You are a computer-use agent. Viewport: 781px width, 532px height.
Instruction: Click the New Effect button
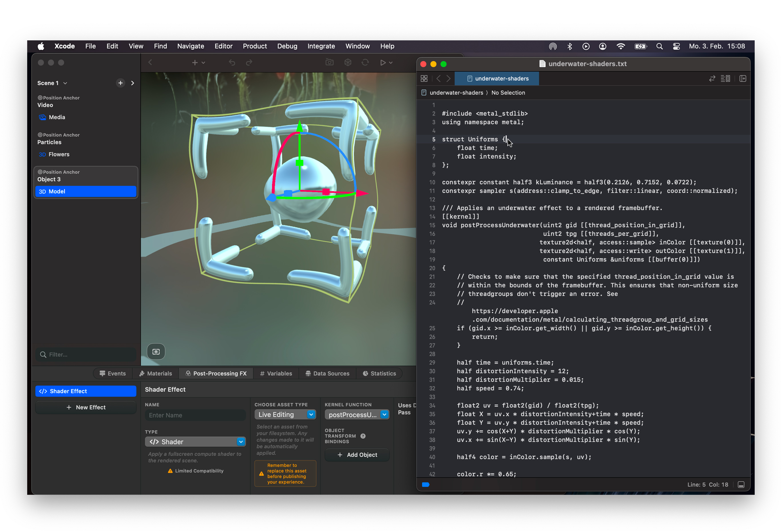[86, 407]
